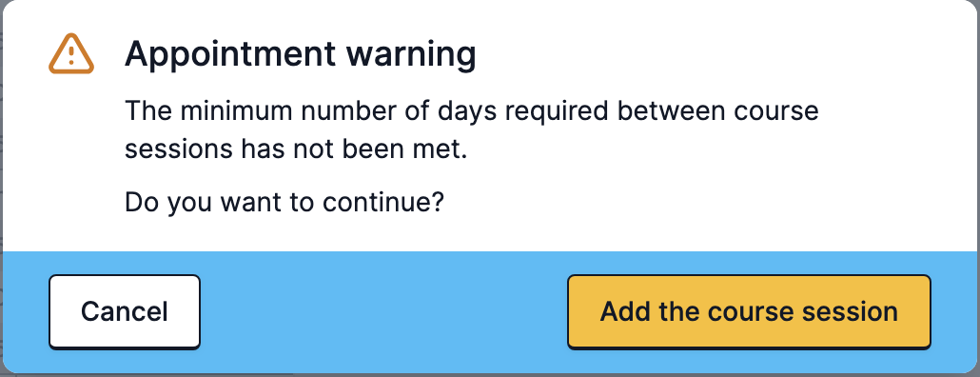Viewport: 980px width, 377px height.
Task: Click the 'Do you want to continue?' text
Action: pos(284,203)
